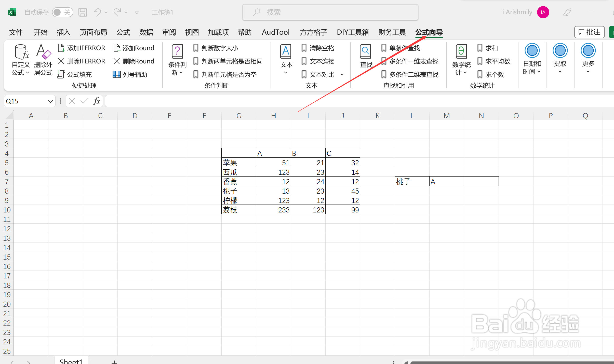The width and height of the screenshot is (614, 364).
Task: Expand the undo history dropdown arrow
Action: (x=106, y=12)
